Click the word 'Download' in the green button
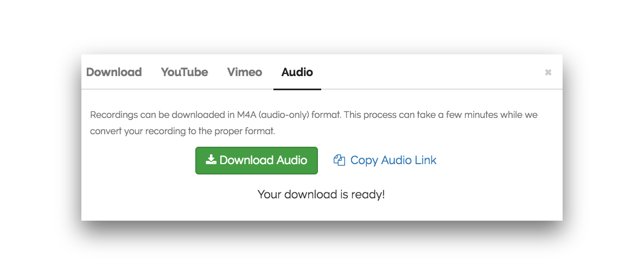 coord(246,160)
